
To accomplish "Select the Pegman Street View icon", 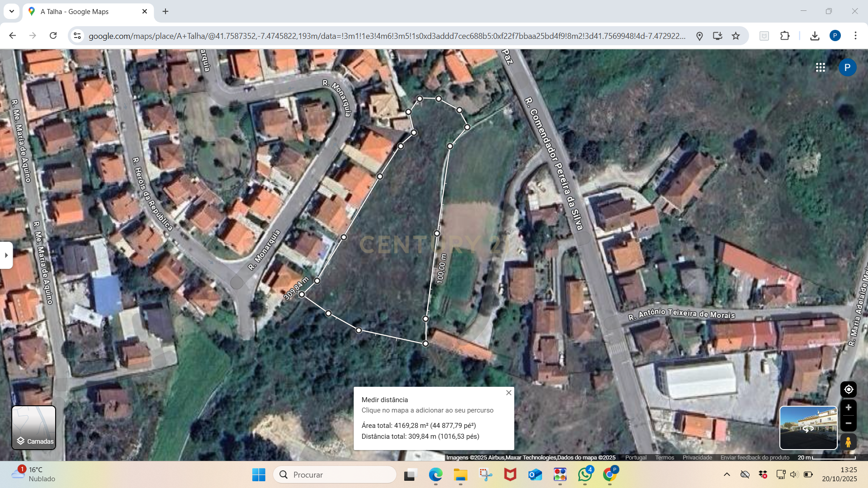I will (x=848, y=442).
